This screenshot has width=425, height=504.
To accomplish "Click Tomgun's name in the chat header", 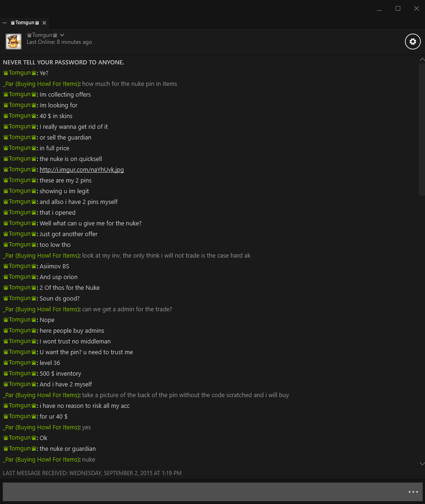I will [42, 35].
